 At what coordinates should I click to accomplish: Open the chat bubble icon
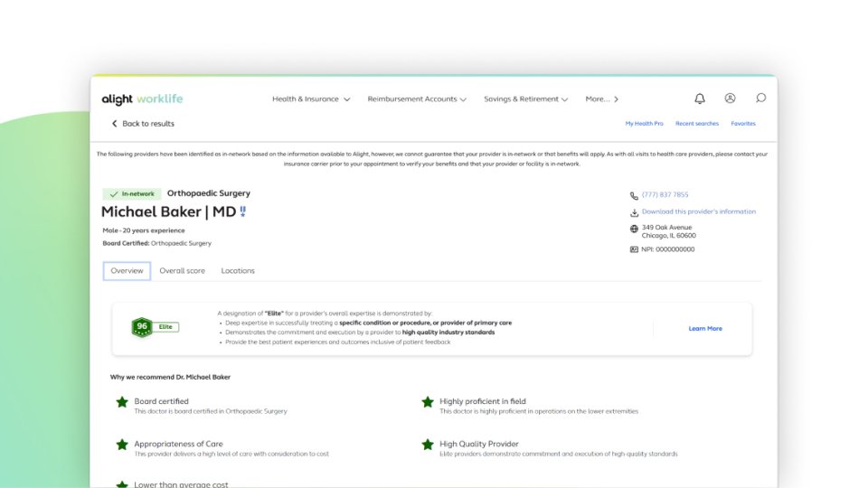[x=760, y=98]
